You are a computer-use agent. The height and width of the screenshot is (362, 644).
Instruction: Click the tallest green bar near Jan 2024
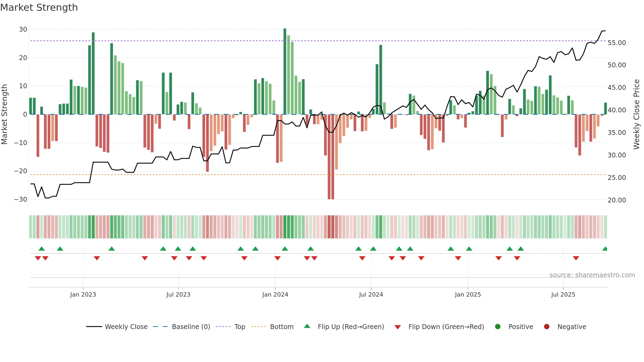[285, 71]
